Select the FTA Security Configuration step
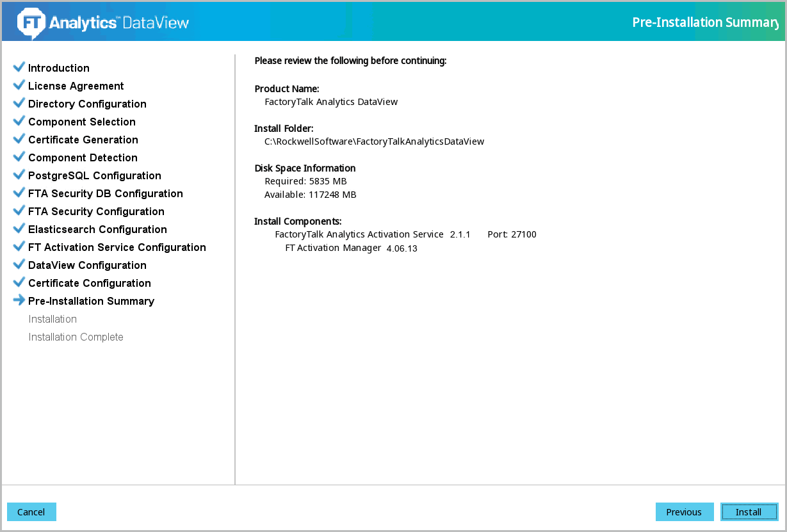 click(96, 211)
